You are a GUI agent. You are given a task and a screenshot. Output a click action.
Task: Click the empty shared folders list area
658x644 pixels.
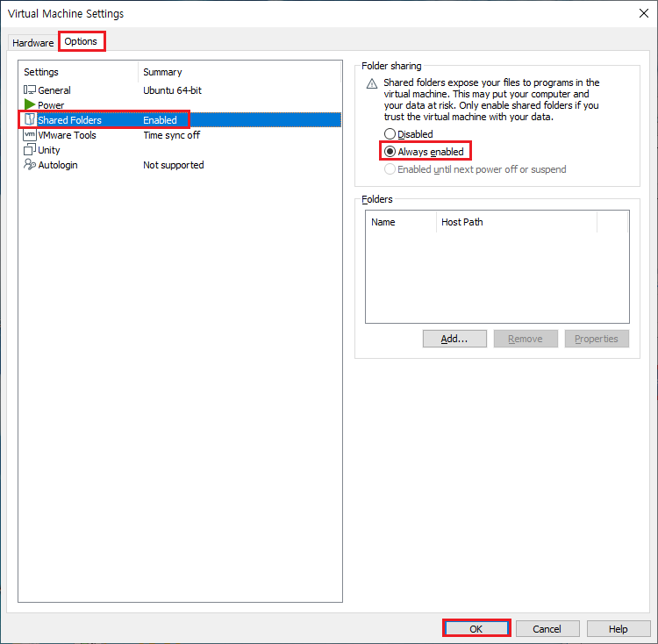click(497, 277)
